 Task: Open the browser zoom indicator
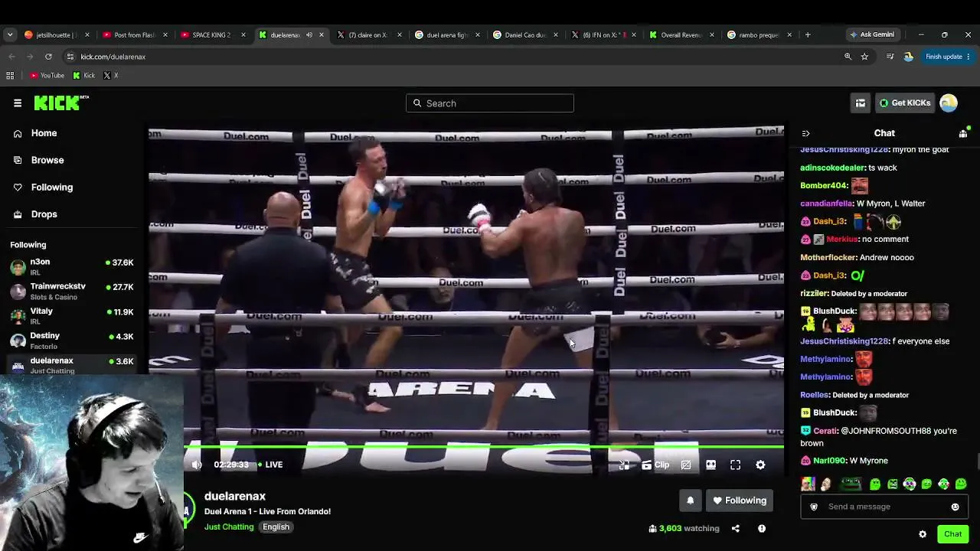848,57
